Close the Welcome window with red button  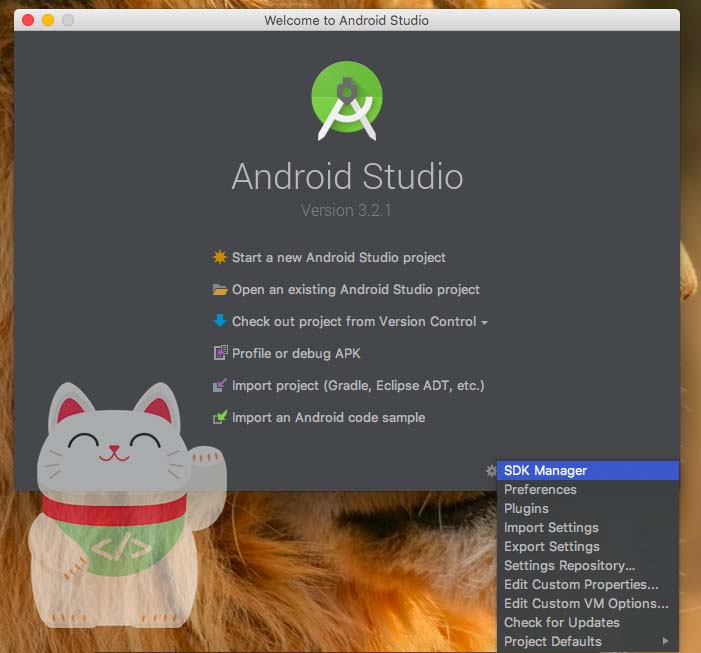(x=28, y=20)
